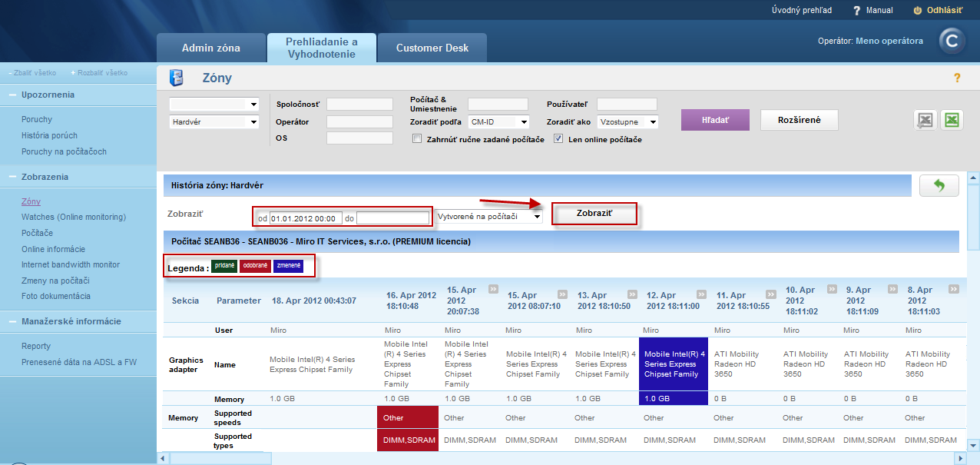
Task: Click the red odobrané legend swatch
Action: click(x=254, y=266)
